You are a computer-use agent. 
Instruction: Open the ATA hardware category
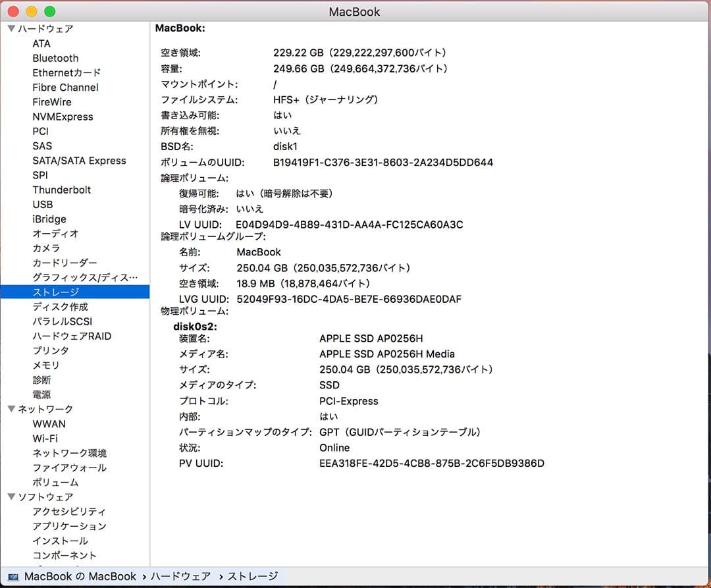click(x=40, y=43)
